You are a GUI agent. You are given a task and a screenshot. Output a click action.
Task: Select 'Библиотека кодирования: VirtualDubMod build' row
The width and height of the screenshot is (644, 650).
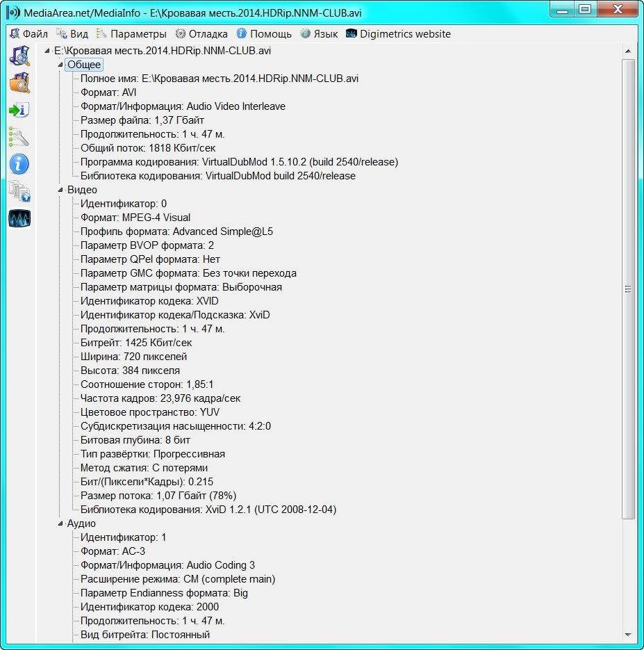[x=218, y=176]
